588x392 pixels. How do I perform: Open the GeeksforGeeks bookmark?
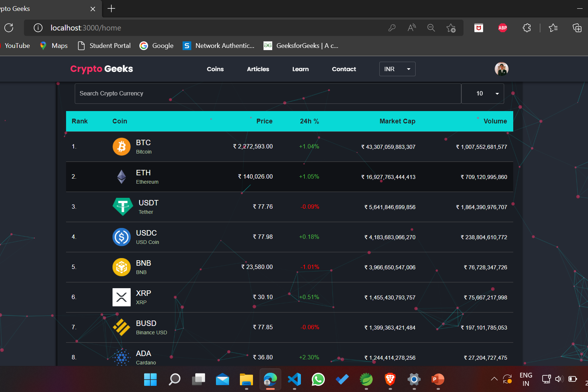pyautogui.click(x=301, y=46)
